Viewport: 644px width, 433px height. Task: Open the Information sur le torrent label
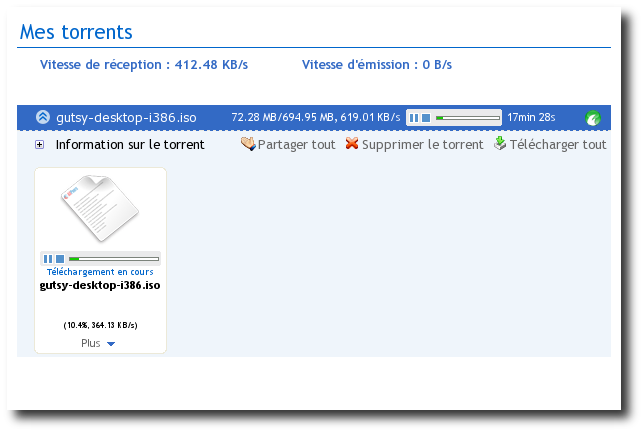[x=130, y=145]
